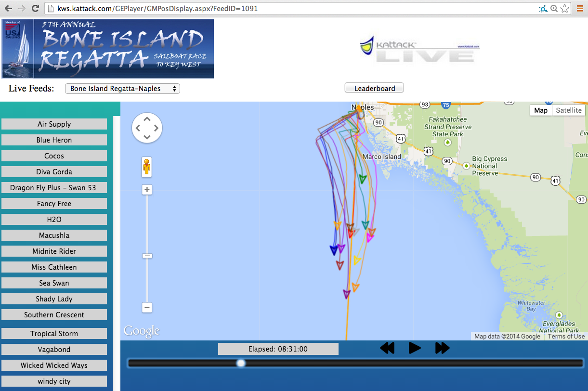Open the Live Feeds dropdown
This screenshot has width=588, height=391.
122,89
